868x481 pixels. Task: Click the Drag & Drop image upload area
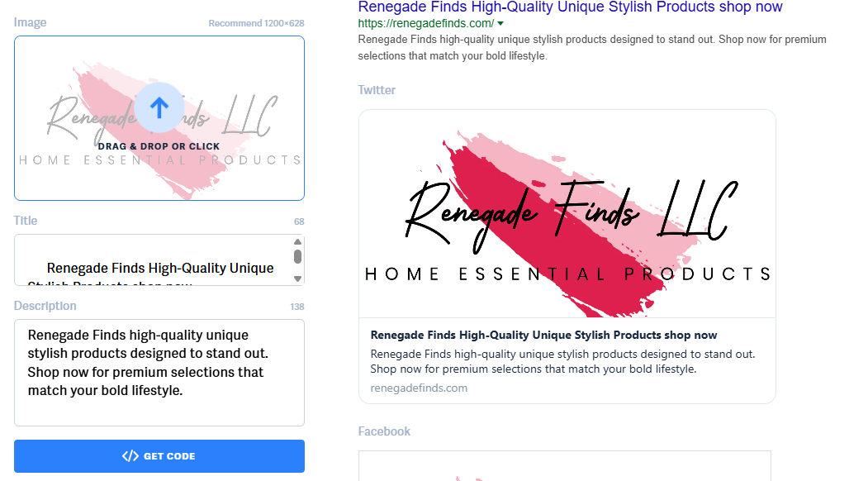pyautogui.click(x=159, y=118)
